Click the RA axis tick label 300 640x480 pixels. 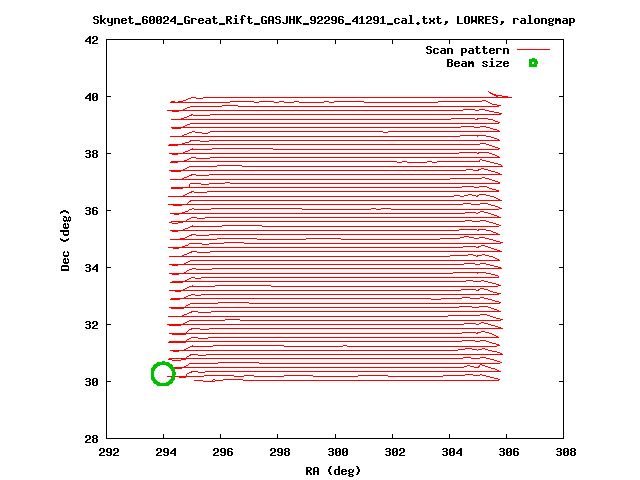[x=338, y=452]
